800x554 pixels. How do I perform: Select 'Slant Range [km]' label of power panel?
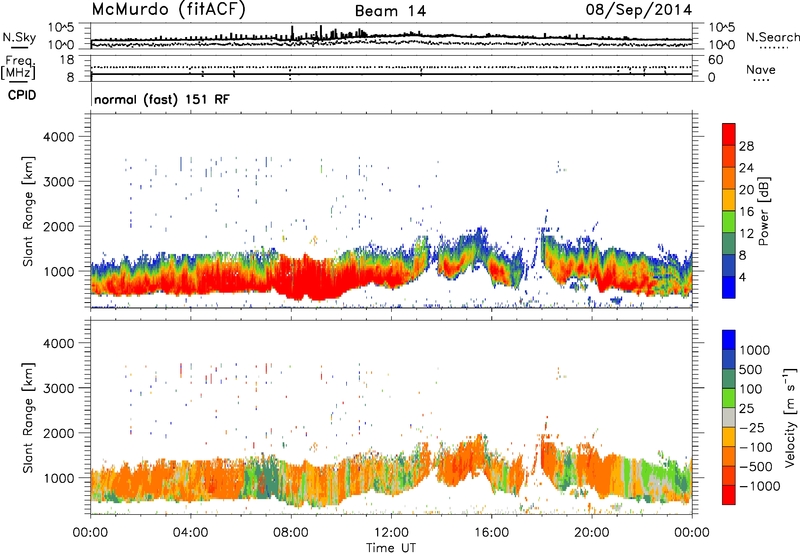pyautogui.click(x=28, y=211)
